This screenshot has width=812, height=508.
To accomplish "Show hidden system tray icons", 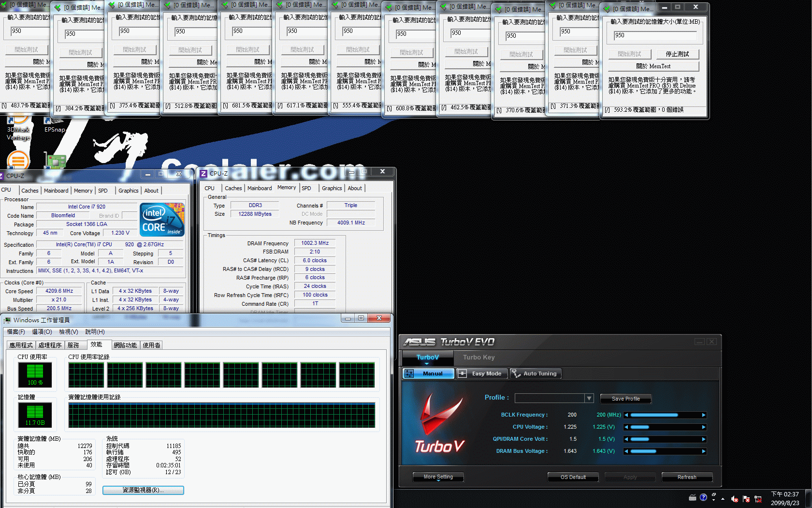I will tap(723, 499).
